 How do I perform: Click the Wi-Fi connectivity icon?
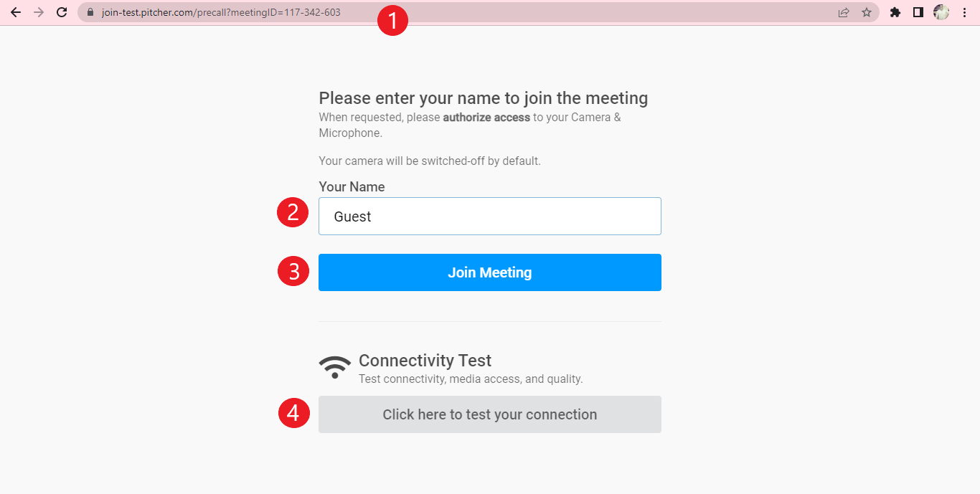(335, 366)
